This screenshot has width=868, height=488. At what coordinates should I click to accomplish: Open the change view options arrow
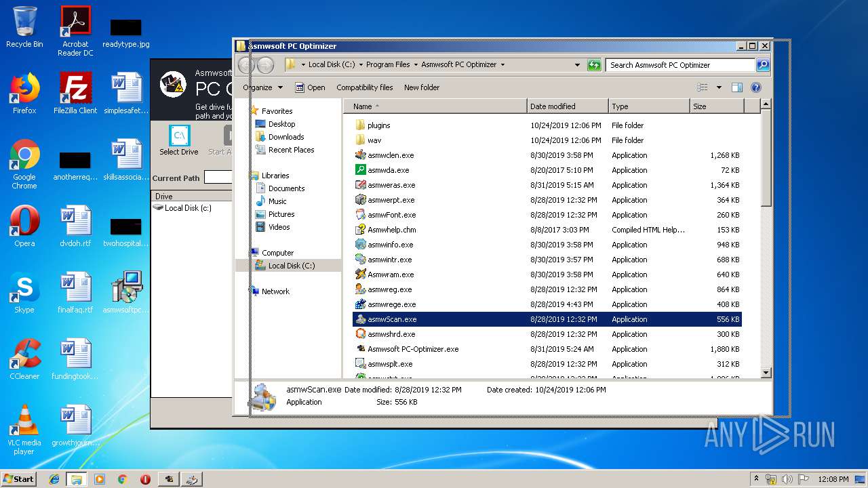719,87
